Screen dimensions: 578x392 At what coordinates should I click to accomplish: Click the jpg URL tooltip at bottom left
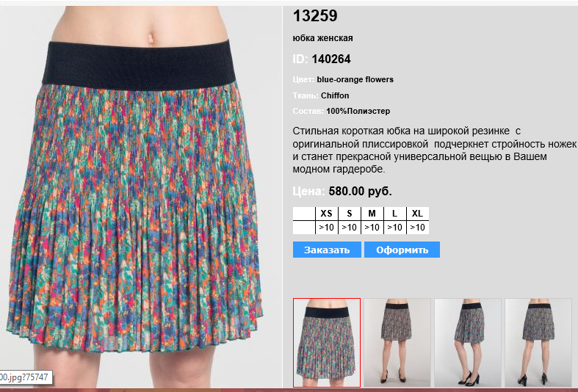point(24,377)
